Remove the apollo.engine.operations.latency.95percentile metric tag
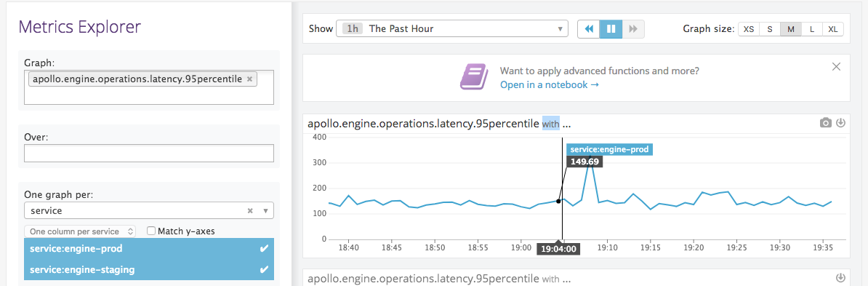 (x=249, y=79)
